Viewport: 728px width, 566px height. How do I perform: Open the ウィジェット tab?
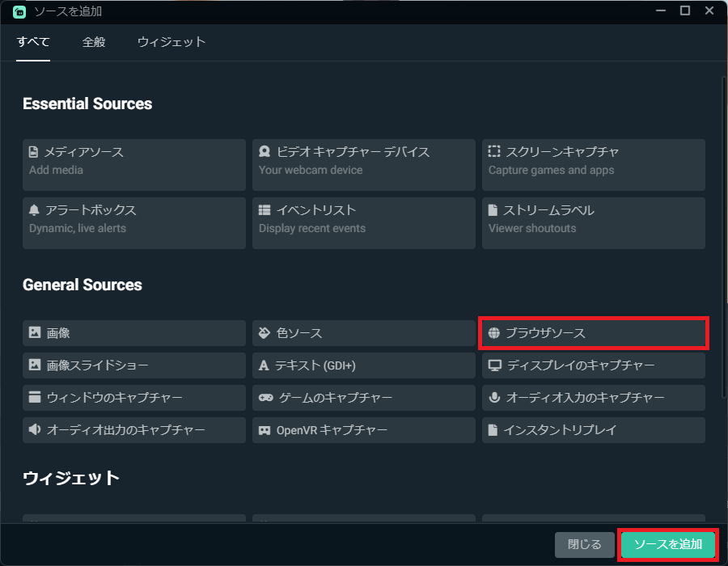(x=171, y=42)
